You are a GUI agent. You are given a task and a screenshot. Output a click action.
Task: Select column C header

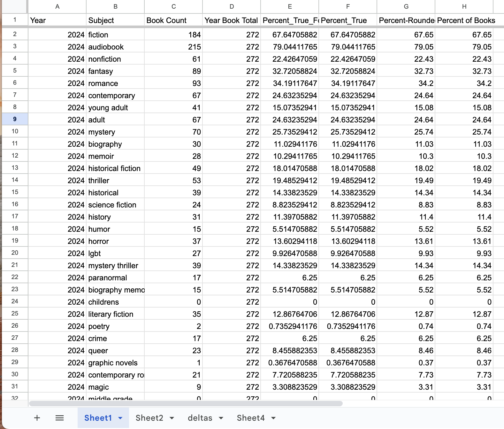[173, 6]
